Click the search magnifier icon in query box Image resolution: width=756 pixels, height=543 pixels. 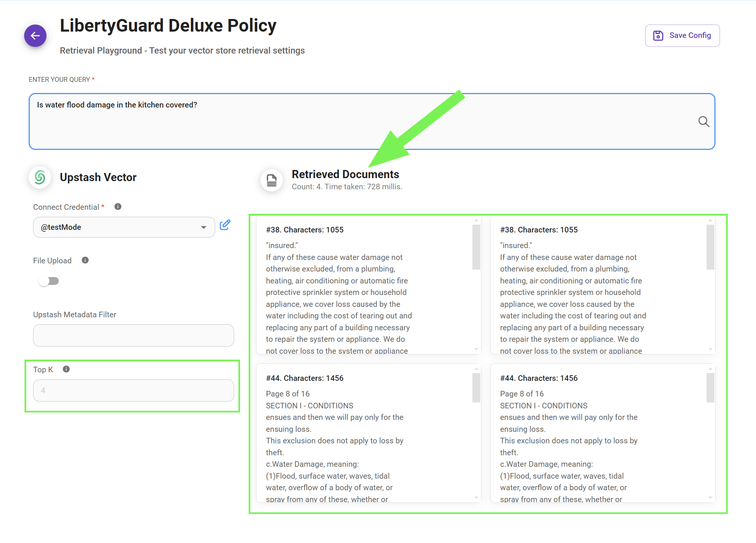[x=703, y=122]
